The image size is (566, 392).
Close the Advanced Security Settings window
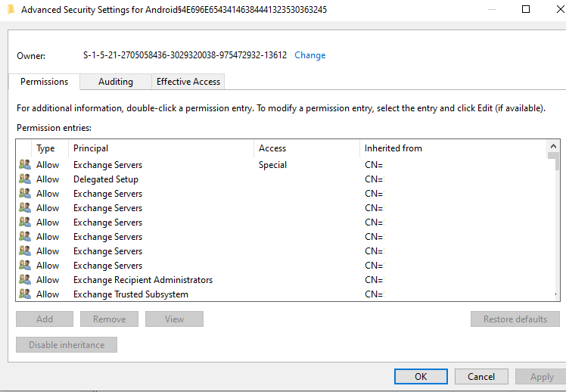point(560,9)
